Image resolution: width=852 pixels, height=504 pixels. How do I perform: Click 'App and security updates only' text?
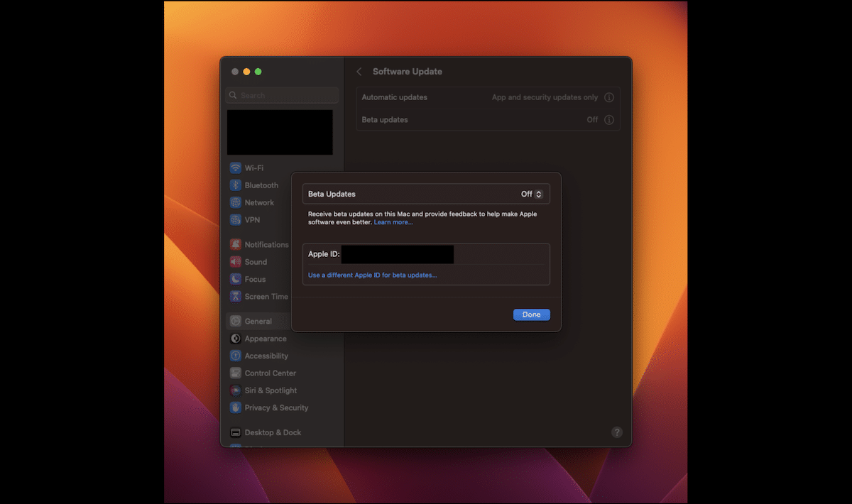[x=545, y=97]
